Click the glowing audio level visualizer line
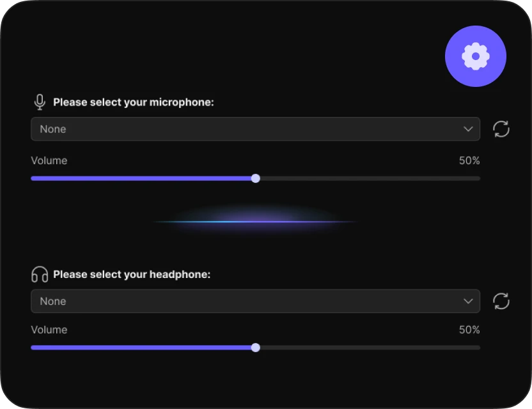The height and width of the screenshot is (409, 532). pos(256,222)
